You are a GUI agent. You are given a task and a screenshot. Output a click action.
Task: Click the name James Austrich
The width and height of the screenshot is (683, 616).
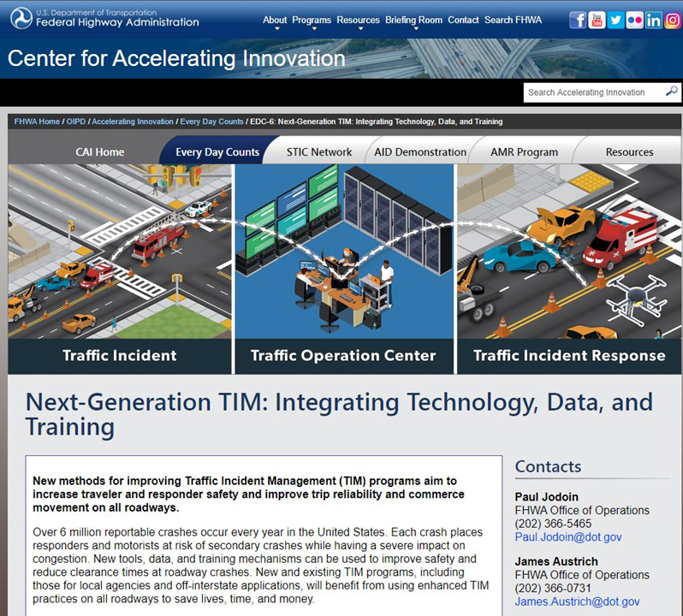[556, 561]
